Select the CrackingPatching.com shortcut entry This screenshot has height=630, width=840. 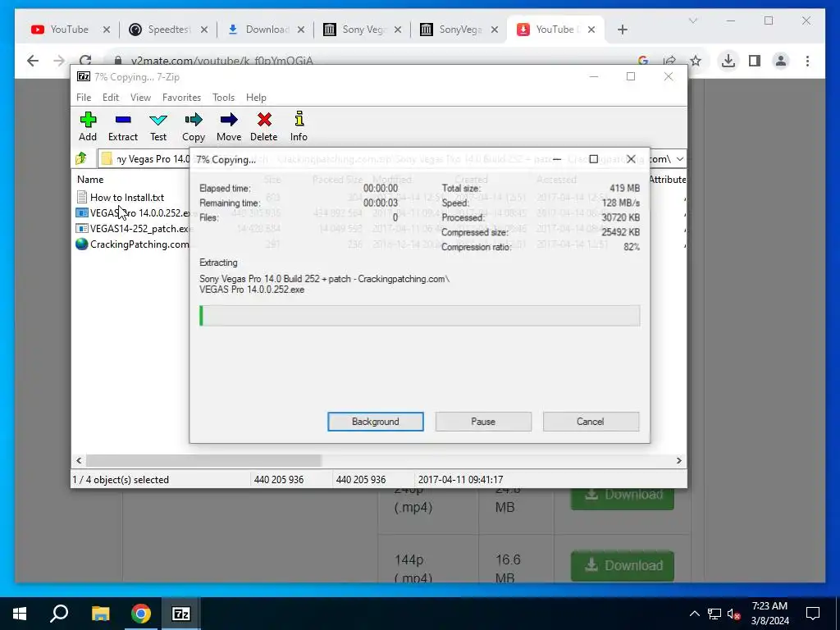pos(133,244)
